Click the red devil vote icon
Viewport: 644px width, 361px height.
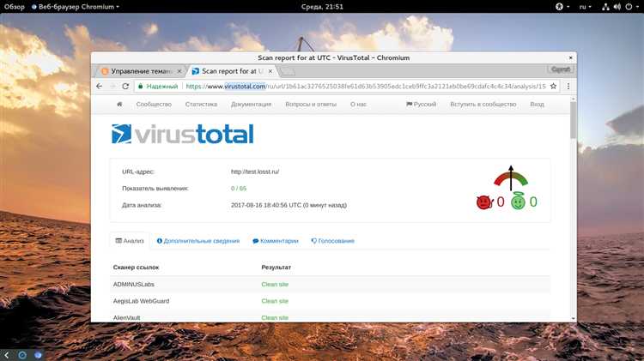(484, 202)
